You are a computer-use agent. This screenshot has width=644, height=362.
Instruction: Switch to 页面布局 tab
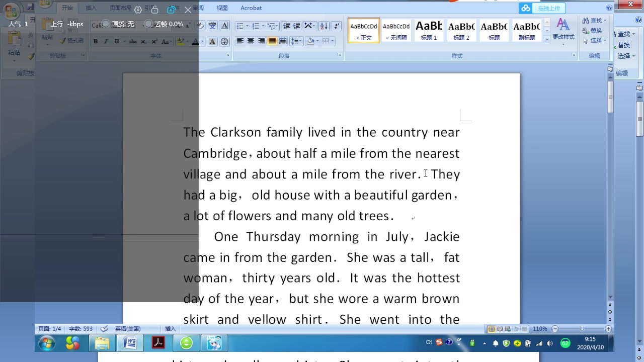(x=121, y=8)
